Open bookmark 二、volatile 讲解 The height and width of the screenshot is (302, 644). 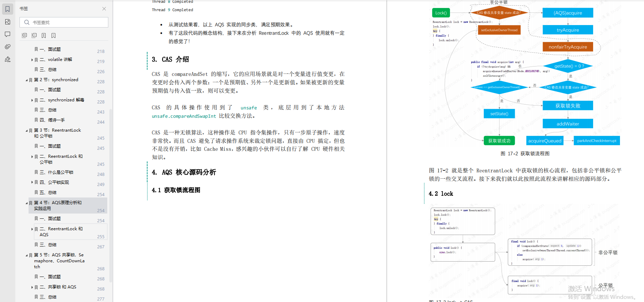coord(56,60)
